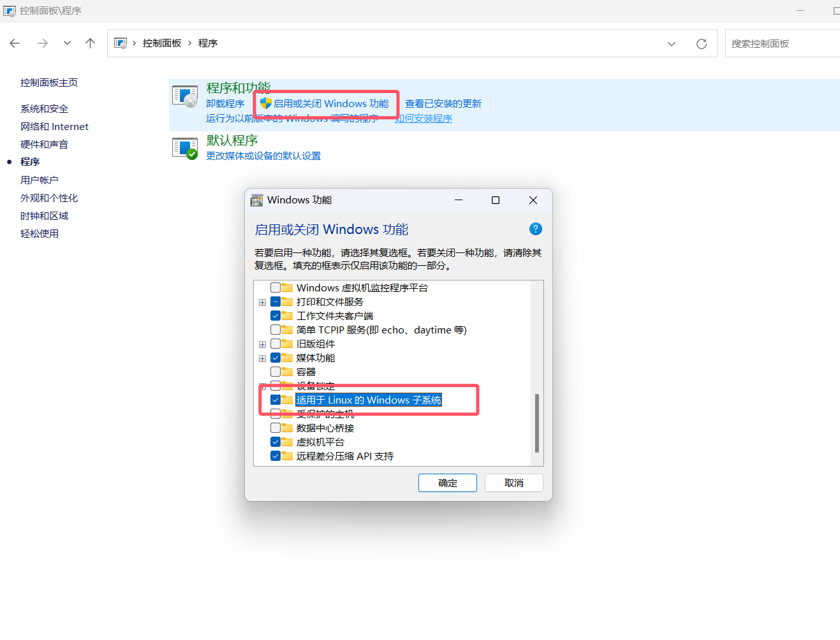Click the 确定 button

point(448,483)
